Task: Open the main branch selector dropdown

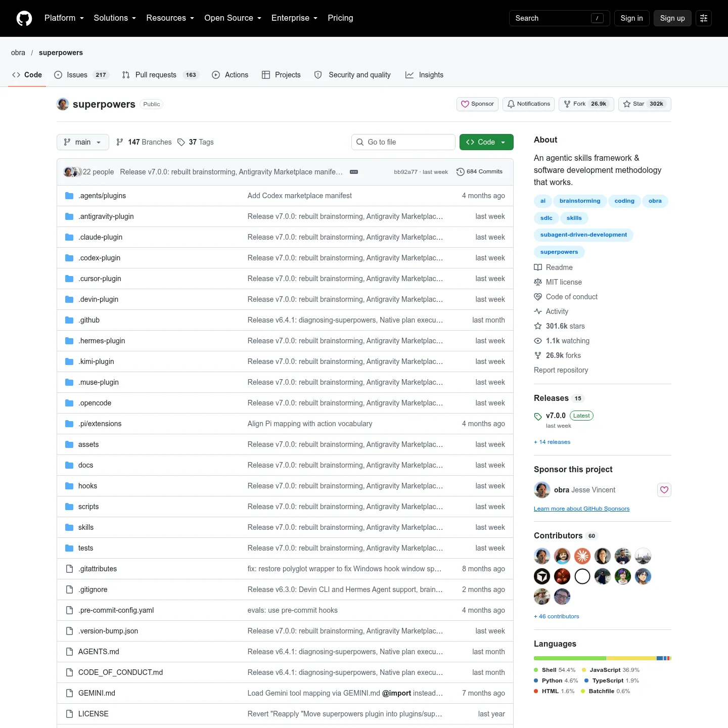Action: click(x=83, y=142)
